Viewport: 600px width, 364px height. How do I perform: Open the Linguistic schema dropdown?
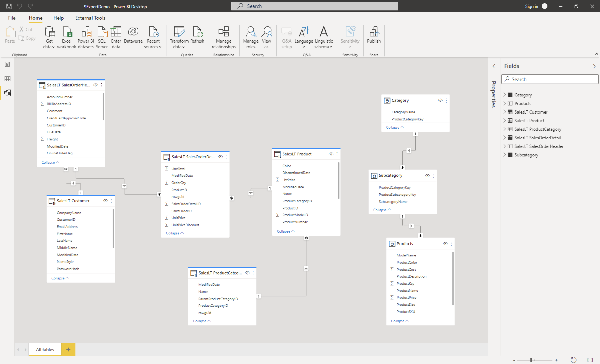323,37
